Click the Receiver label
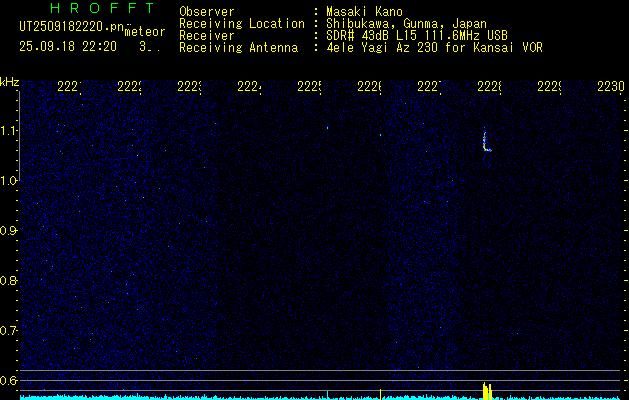629x400 pixels. point(207,36)
